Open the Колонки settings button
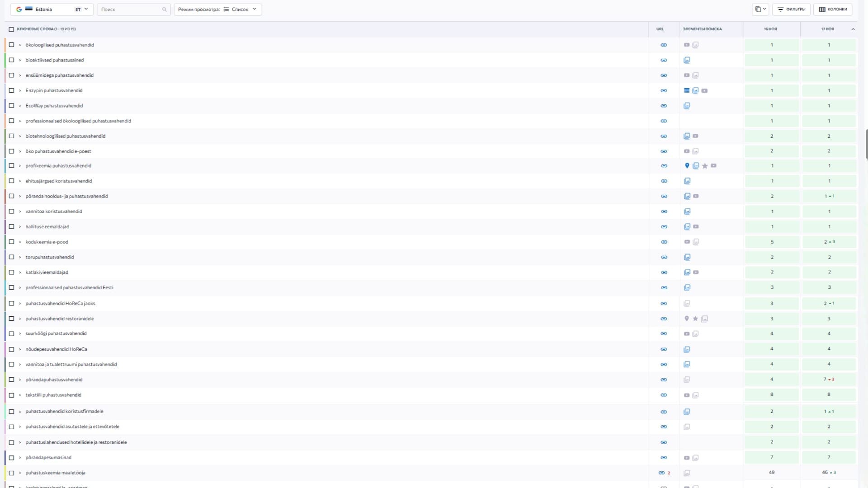The image size is (868, 488). coord(833,9)
